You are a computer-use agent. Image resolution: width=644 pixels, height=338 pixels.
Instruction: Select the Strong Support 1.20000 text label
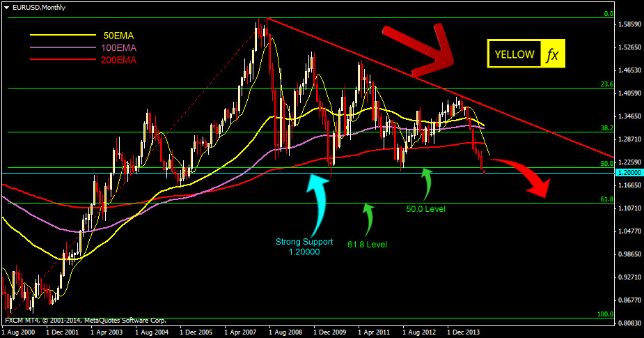[x=304, y=247]
